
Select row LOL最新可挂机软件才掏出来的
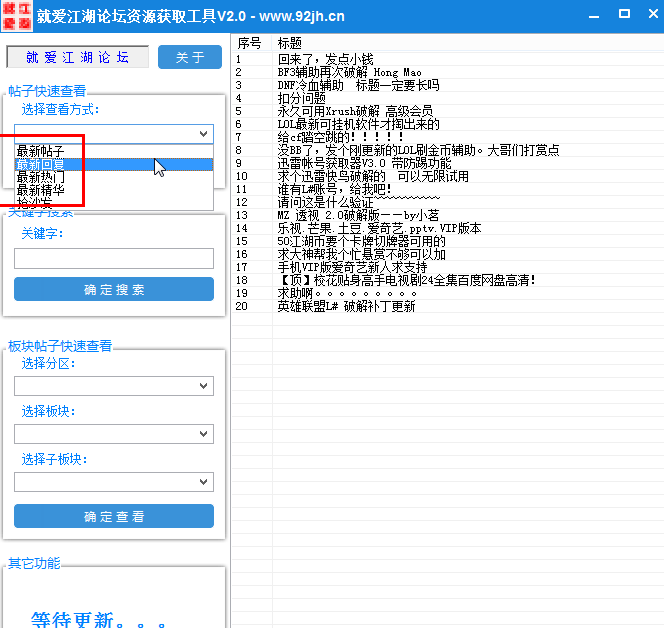(x=448, y=124)
